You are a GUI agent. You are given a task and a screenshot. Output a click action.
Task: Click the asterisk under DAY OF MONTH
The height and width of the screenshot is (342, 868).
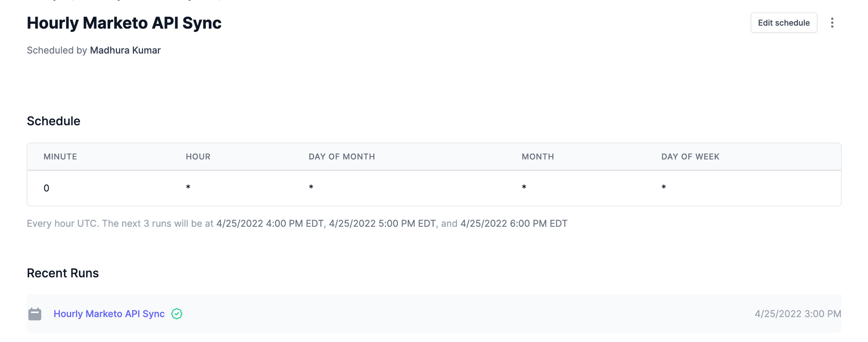(x=311, y=187)
